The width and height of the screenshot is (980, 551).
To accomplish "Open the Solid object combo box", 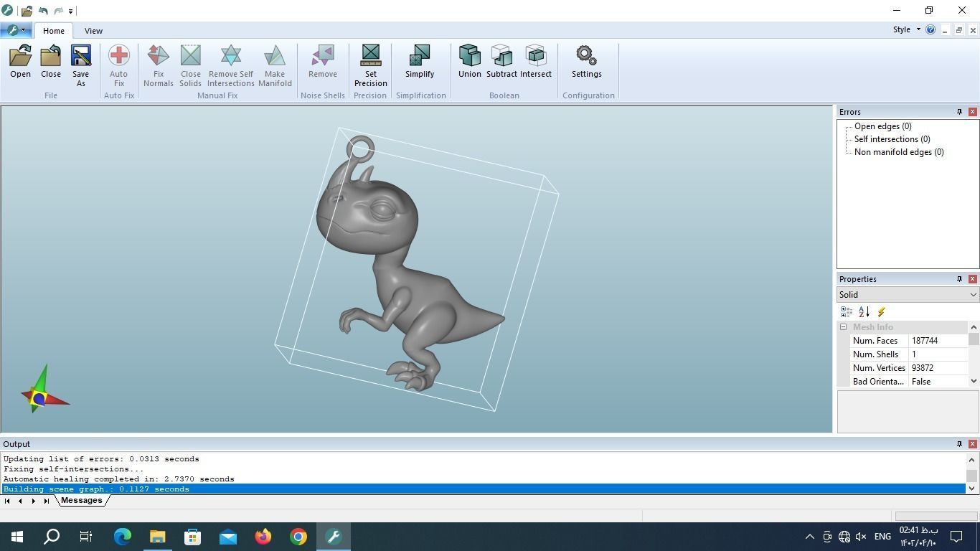I will click(x=908, y=295).
